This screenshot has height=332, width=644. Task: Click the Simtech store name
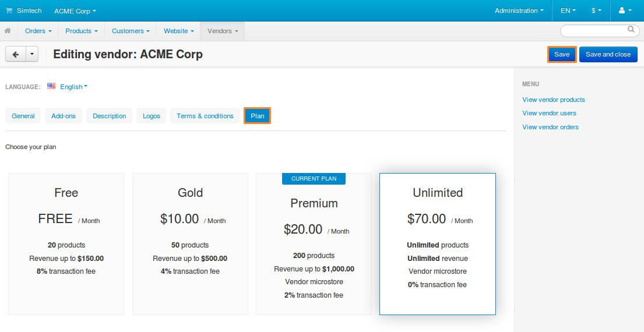pyautogui.click(x=29, y=10)
